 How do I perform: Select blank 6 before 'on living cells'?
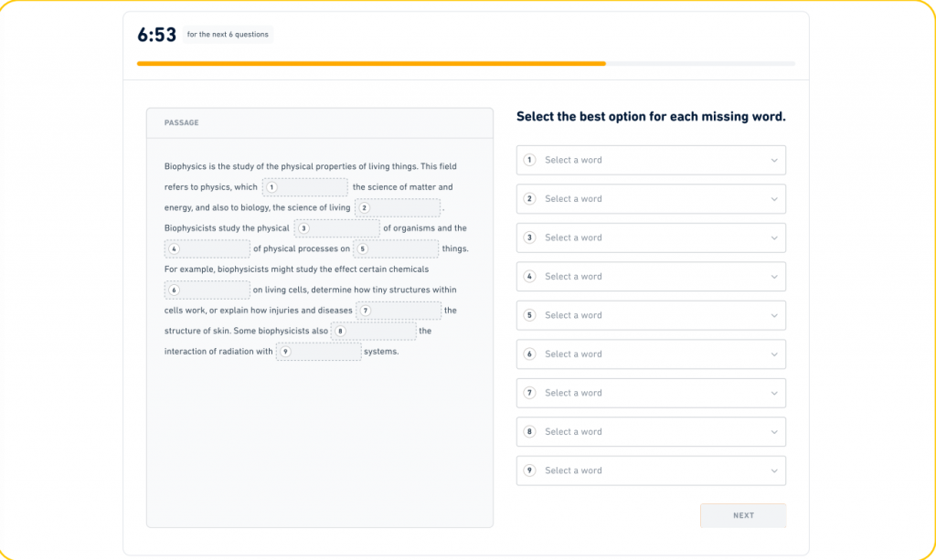[x=207, y=290]
